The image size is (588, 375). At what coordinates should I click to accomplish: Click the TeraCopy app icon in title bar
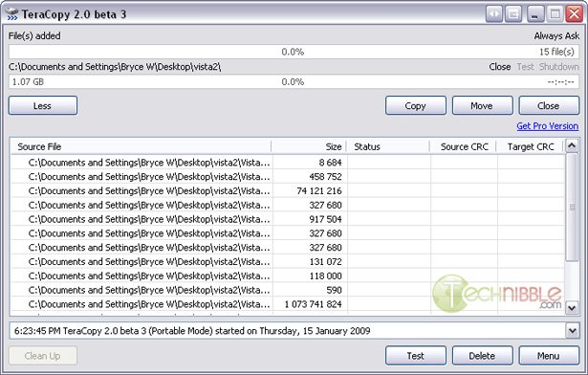(12, 14)
